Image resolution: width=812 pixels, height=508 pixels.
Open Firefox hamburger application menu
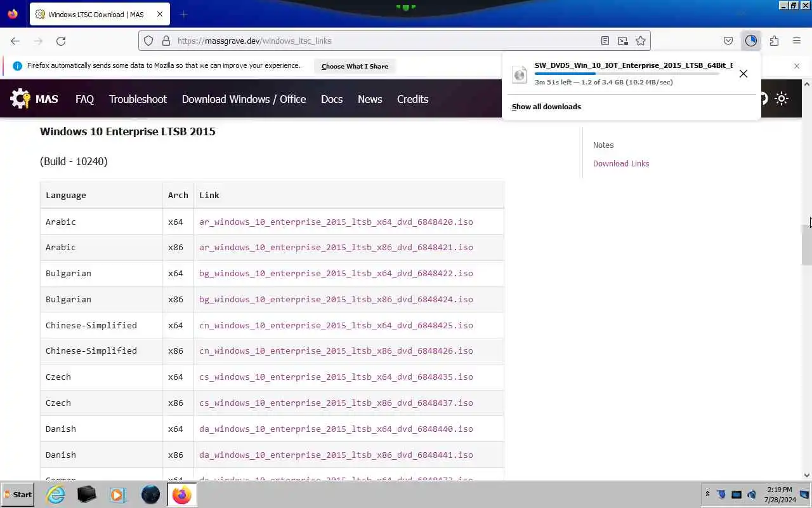[797, 41]
